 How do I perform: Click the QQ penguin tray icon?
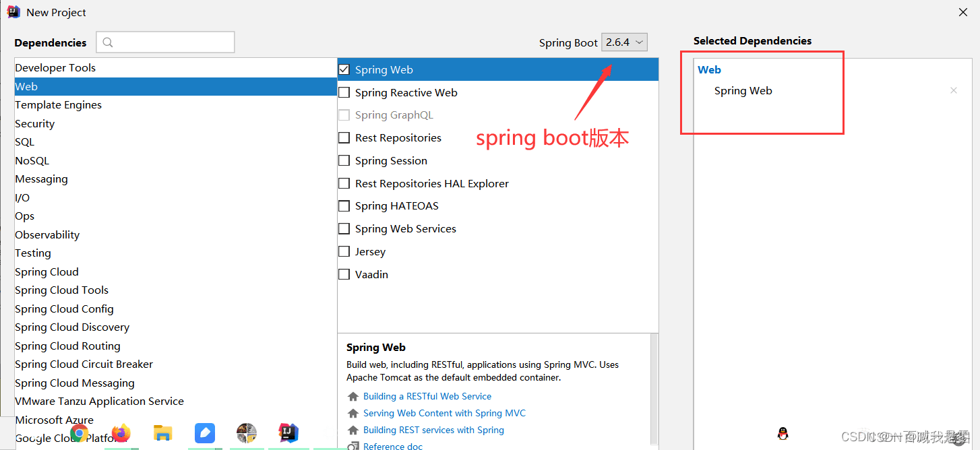click(x=783, y=434)
